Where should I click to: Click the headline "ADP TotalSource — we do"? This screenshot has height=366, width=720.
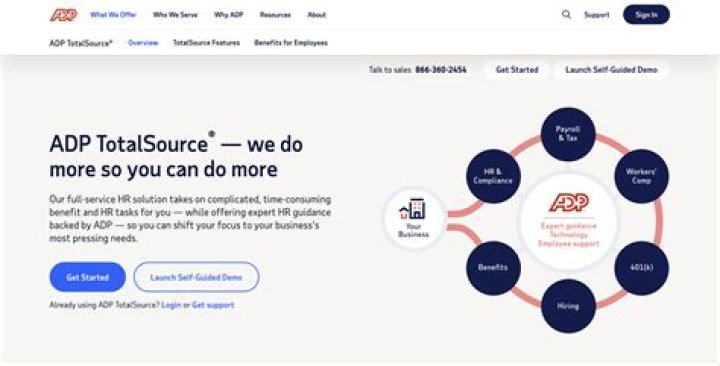[176, 144]
